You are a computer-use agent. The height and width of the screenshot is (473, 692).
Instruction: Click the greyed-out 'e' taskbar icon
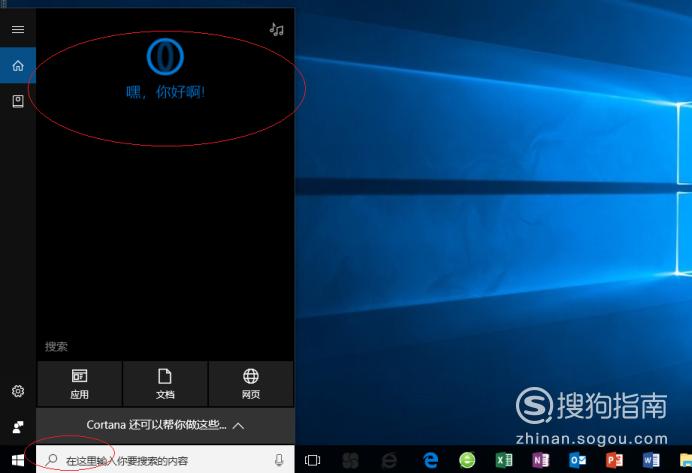coord(389,460)
